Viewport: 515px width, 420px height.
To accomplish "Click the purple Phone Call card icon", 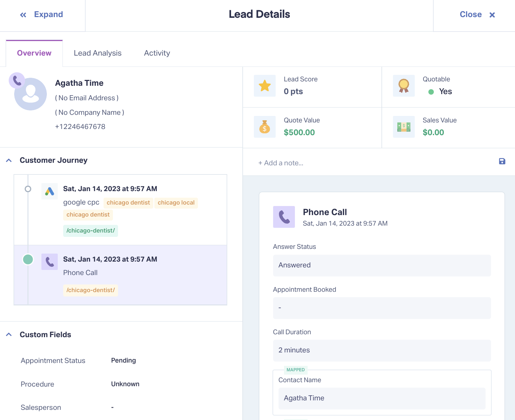I will (x=284, y=217).
